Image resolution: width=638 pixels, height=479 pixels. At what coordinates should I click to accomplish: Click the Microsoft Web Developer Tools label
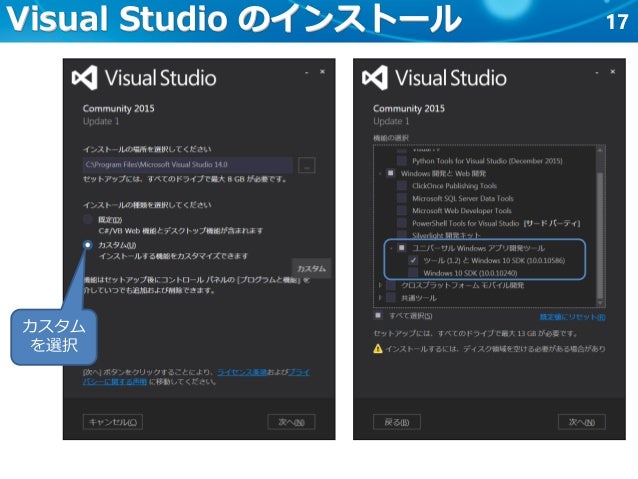(x=461, y=211)
